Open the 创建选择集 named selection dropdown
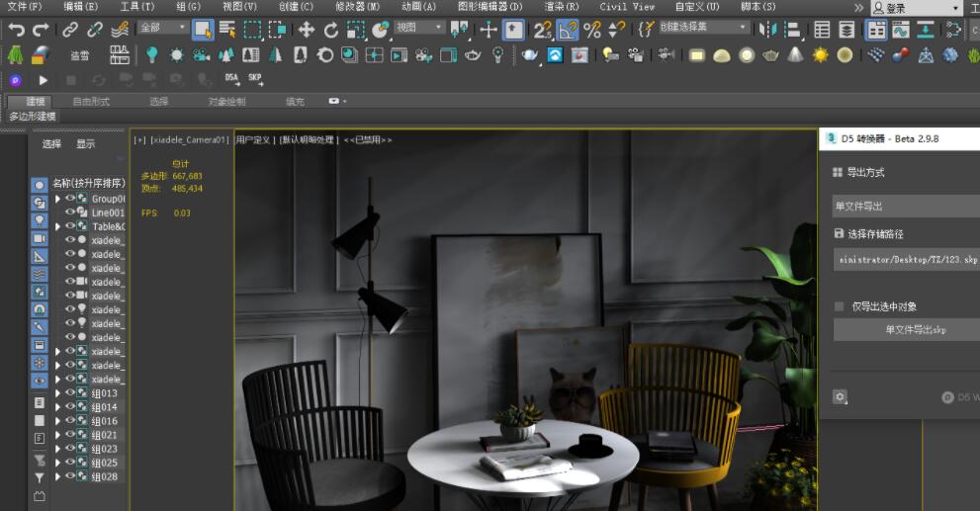The height and width of the screenshot is (511, 980). pyautogui.click(x=703, y=28)
